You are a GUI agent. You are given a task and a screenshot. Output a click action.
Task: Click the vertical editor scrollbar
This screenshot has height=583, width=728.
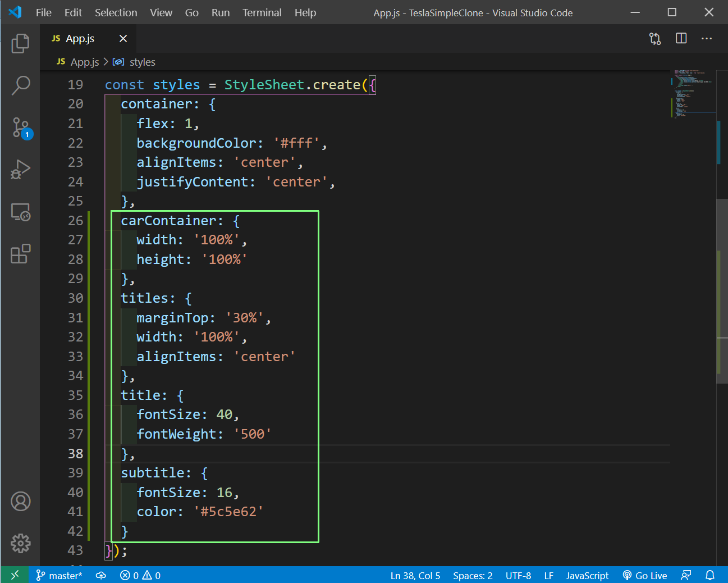[x=722, y=290]
